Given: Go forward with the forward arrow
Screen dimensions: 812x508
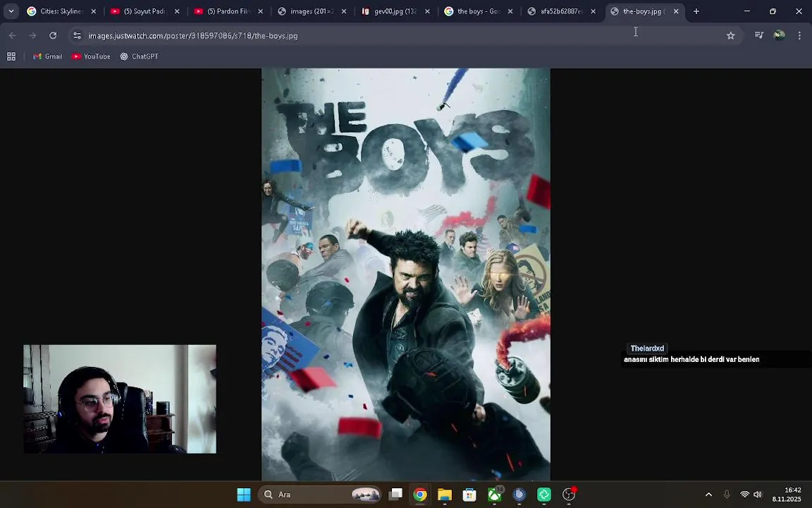Looking at the screenshot, I should (32, 35).
